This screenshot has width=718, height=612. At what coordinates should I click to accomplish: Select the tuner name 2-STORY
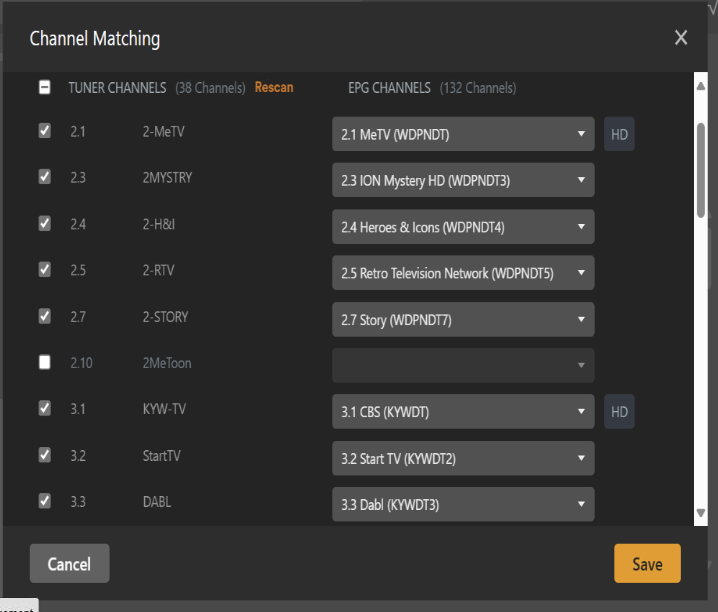165,317
